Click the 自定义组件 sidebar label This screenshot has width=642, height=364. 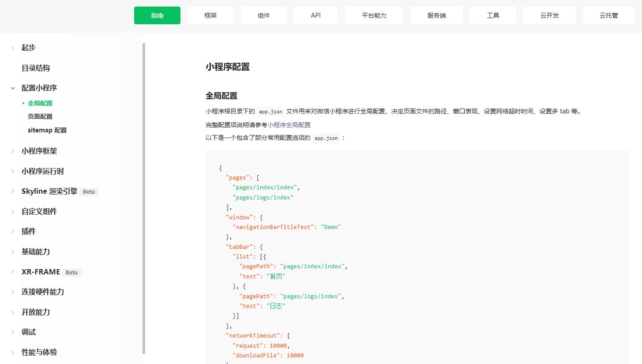pyautogui.click(x=39, y=211)
